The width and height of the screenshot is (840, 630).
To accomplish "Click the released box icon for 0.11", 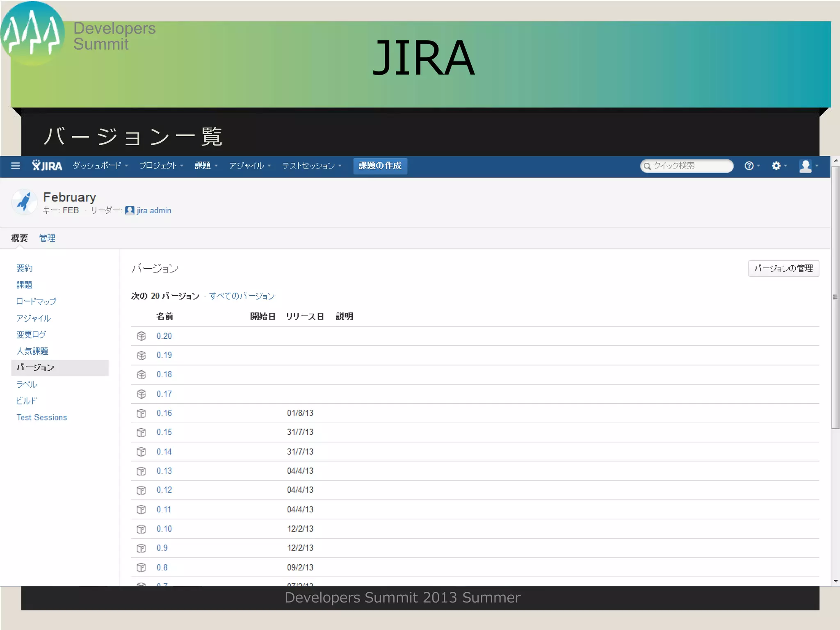I will (141, 510).
